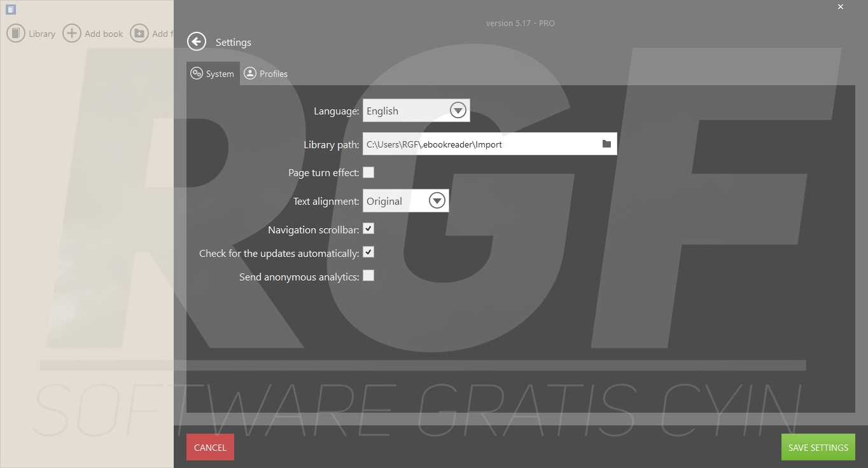This screenshot has width=868, height=468.
Task: Open the Language dropdown
Action: coord(416,111)
